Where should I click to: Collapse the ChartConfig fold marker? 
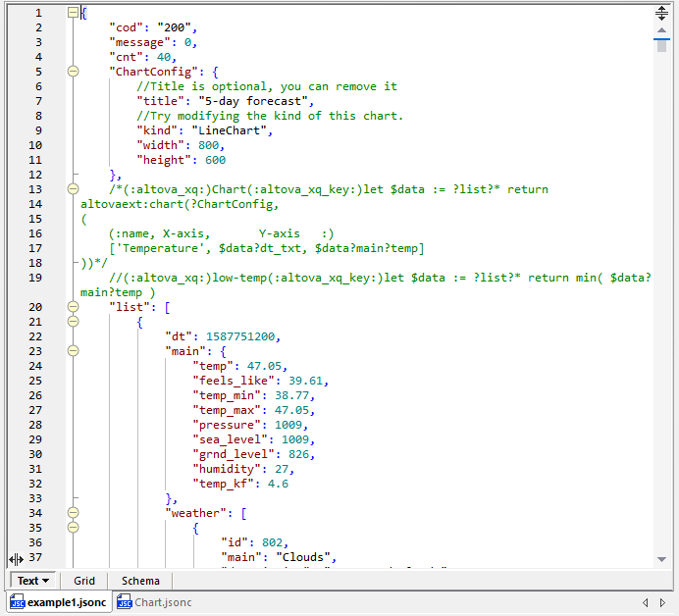[73, 72]
